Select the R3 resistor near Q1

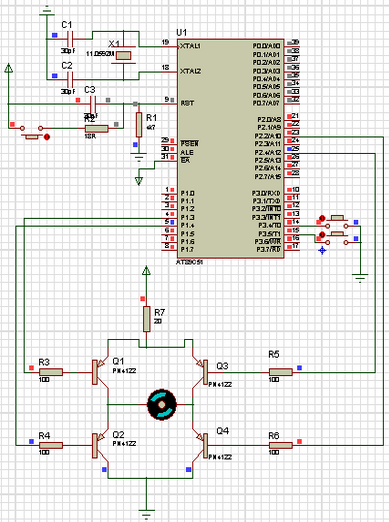(51, 372)
